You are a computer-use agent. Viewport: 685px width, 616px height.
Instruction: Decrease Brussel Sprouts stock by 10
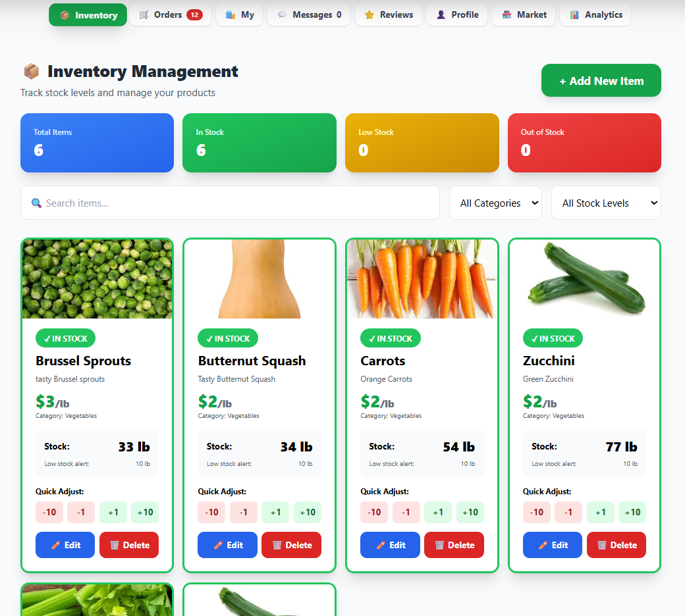49,512
